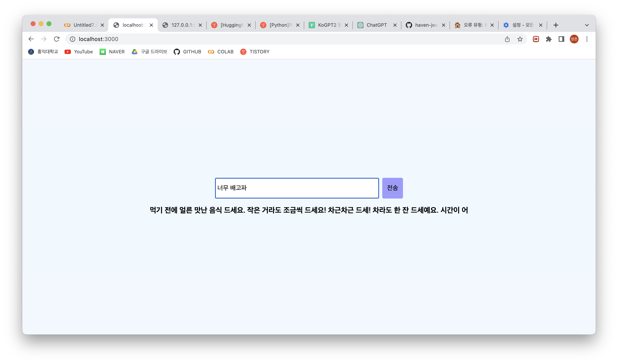
Task: Focus the message text input field
Action: pyautogui.click(x=297, y=188)
